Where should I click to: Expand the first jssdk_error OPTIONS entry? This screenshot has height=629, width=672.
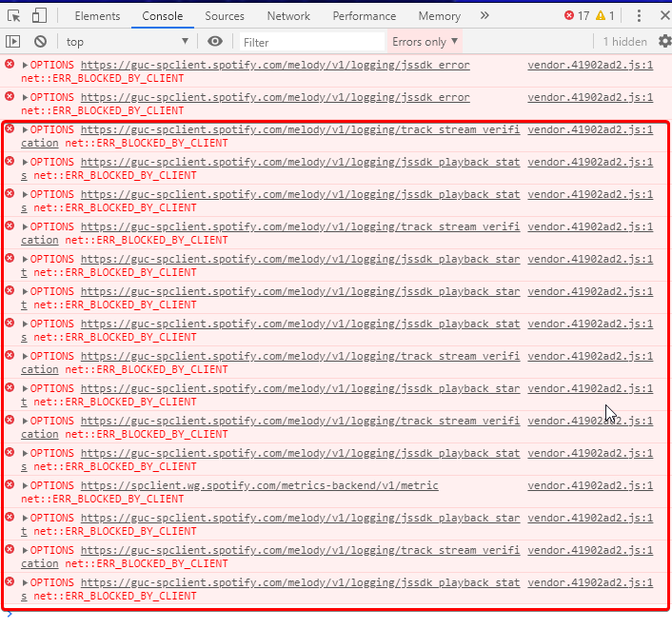(25, 65)
